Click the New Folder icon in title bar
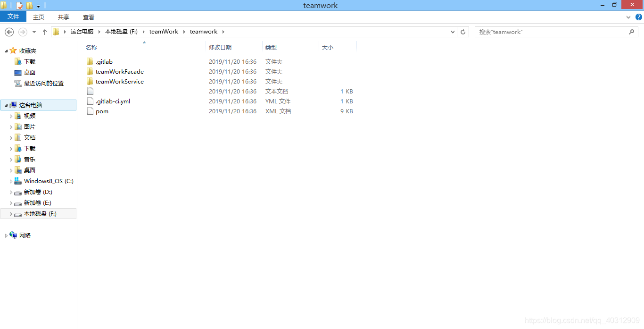This screenshot has height=329, width=644. pyautogui.click(x=30, y=6)
